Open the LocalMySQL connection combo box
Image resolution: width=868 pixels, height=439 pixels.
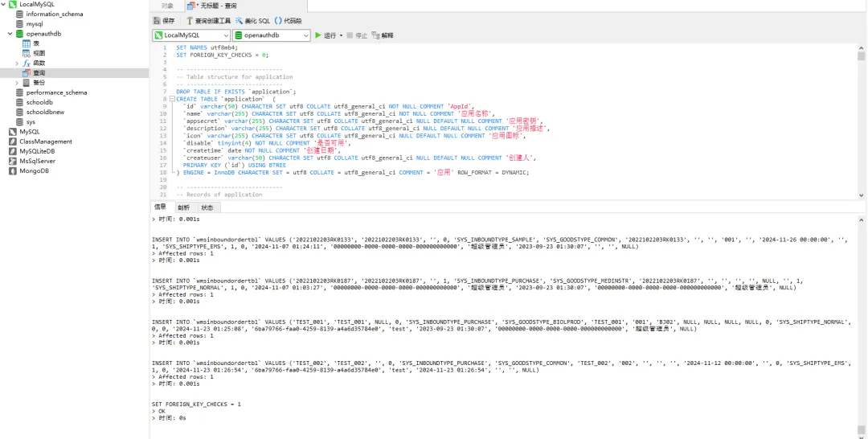(191, 35)
